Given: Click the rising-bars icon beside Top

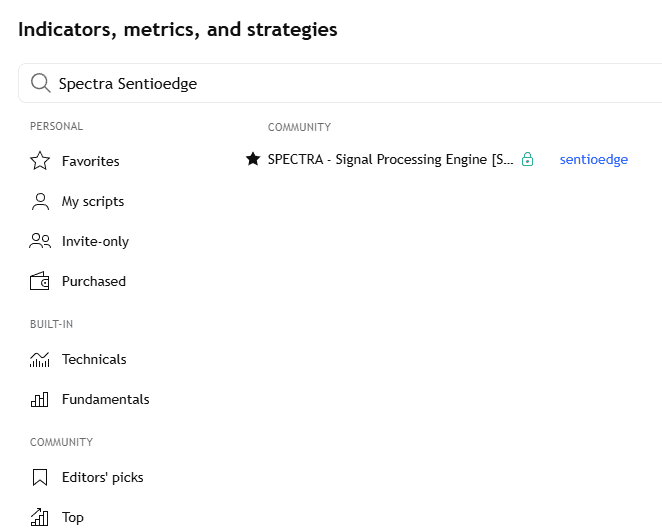Looking at the screenshot, I should [x=40, y=517].
